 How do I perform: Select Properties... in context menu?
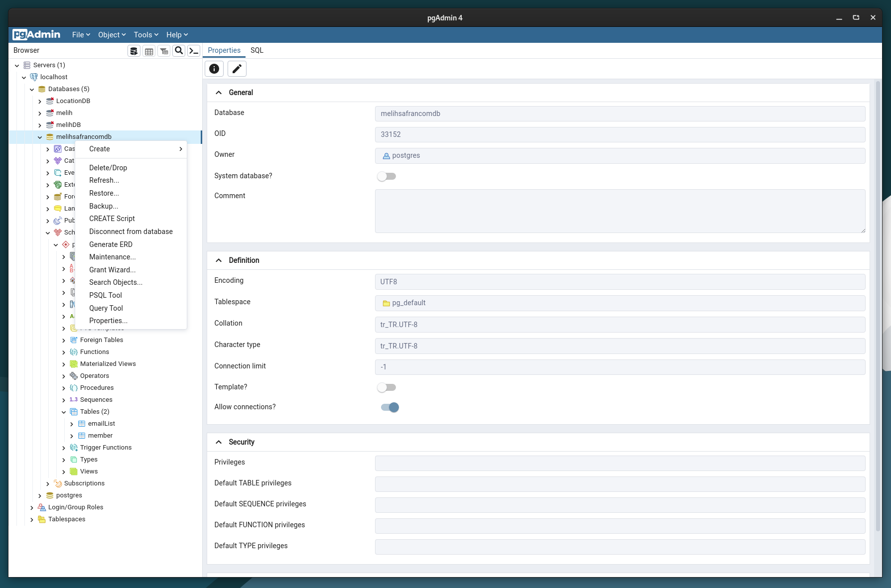click(x=131, y=321)
